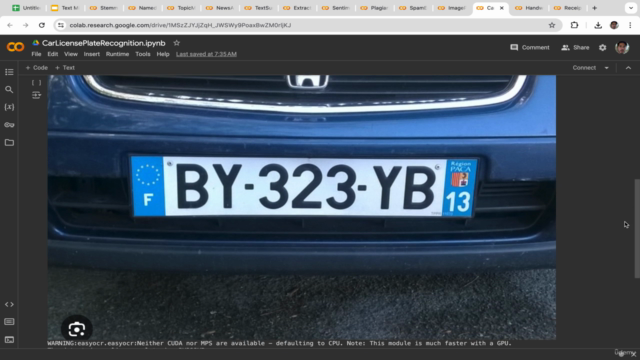The height and width of the screenshot is (360, 640).
Task: Click the browser address bar URL
Action: [x=180, y=25]
